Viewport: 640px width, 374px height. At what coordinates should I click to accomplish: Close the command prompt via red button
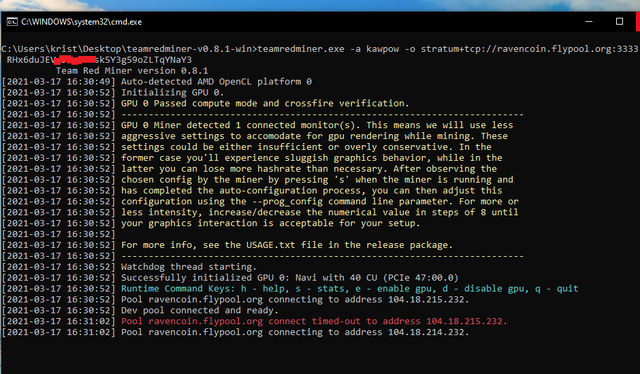pyautogui.click(x=638, y=21)
